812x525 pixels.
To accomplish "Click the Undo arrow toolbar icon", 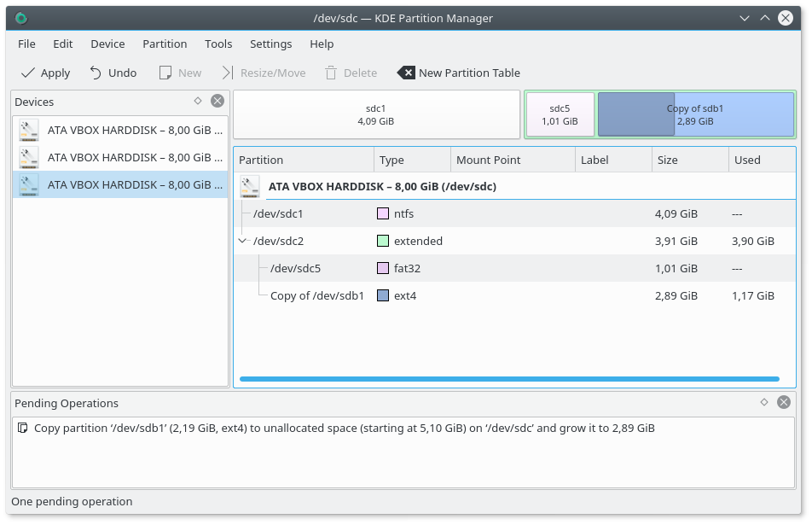I will (x=96, y=73).
